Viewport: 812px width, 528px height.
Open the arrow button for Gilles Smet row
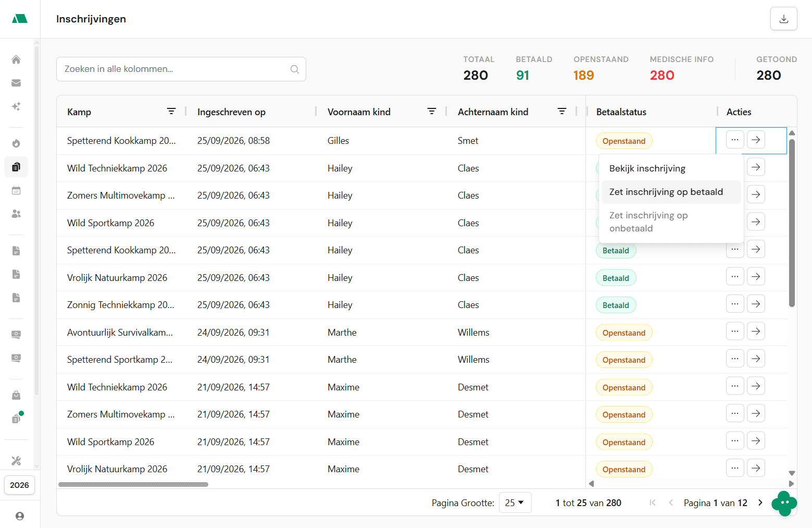pos(756,140)
